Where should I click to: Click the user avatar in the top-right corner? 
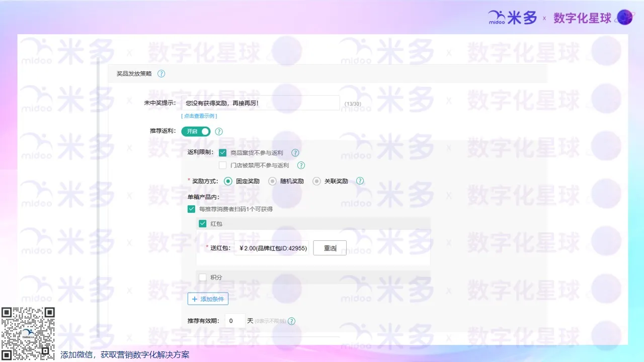(624, 17)
